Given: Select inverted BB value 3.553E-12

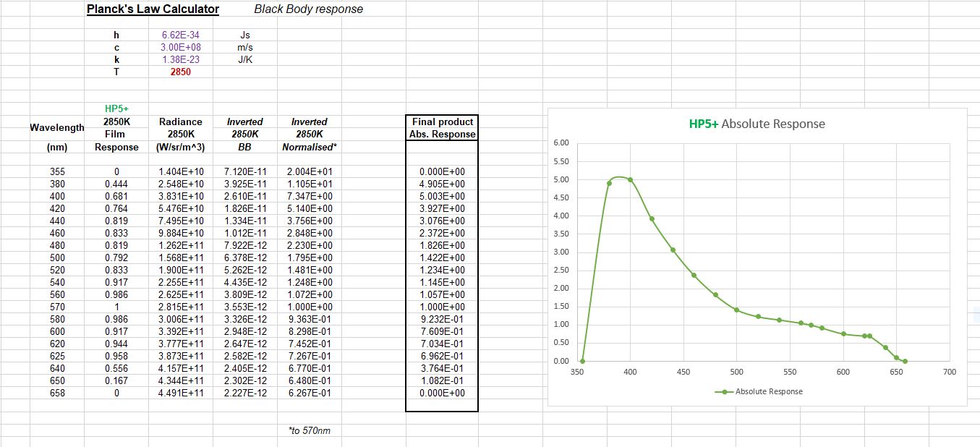Looking at the screenshot, I should coord(245,307).
